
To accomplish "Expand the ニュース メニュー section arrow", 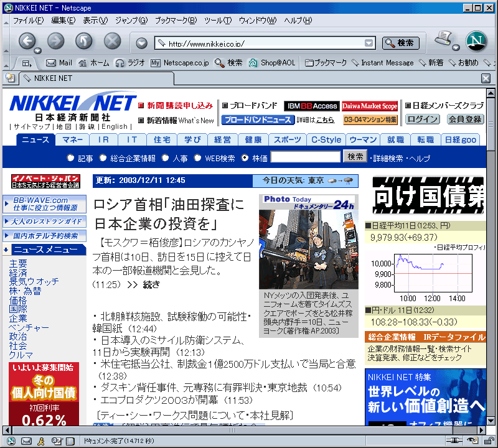I will pos(6,250).
